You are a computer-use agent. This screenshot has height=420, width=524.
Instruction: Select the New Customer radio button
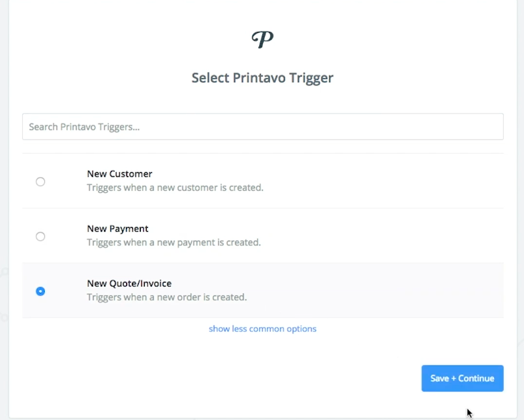(40, 181)
